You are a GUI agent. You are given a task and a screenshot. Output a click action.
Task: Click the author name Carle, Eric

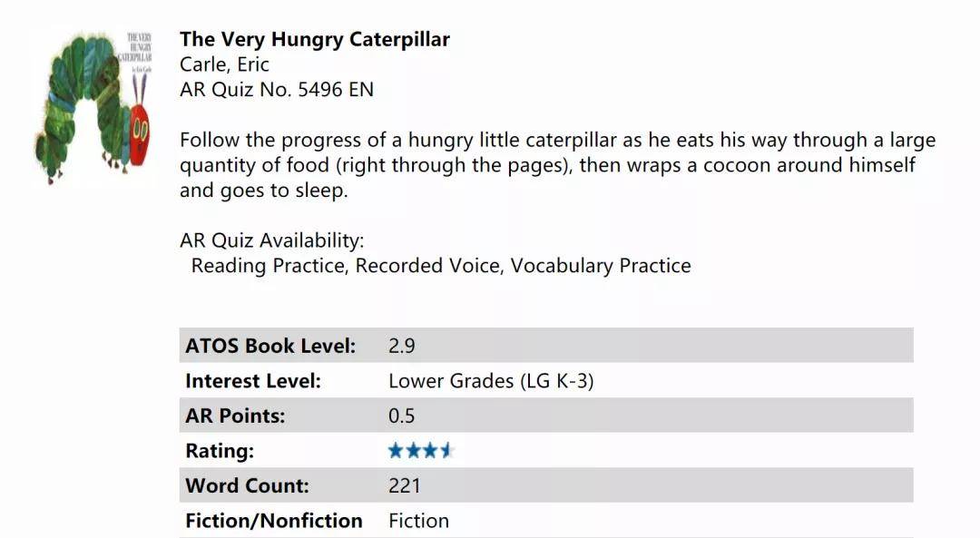pyautogui.click(x=224, y=64)
